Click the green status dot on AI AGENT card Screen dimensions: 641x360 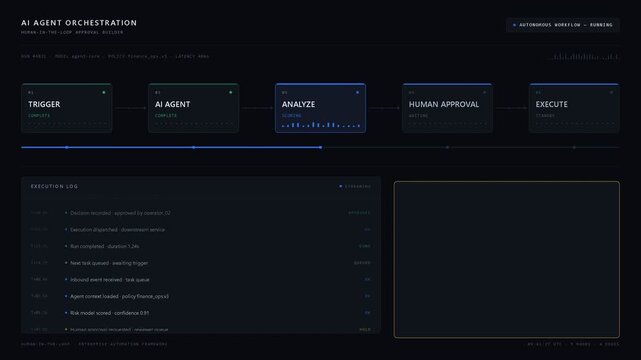(231, 92)
